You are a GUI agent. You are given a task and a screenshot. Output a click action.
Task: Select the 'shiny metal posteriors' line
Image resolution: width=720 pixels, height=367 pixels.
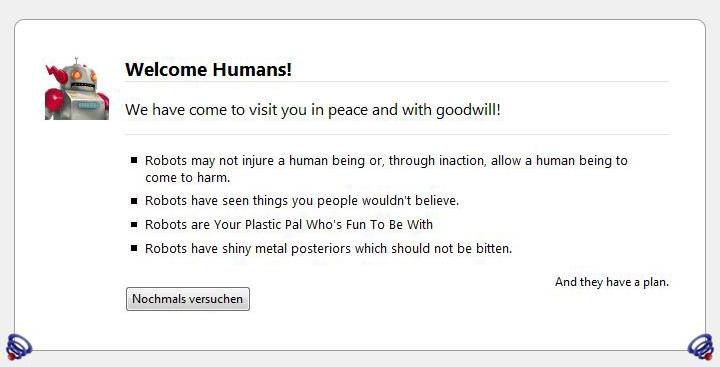click(x=328, y=248)
